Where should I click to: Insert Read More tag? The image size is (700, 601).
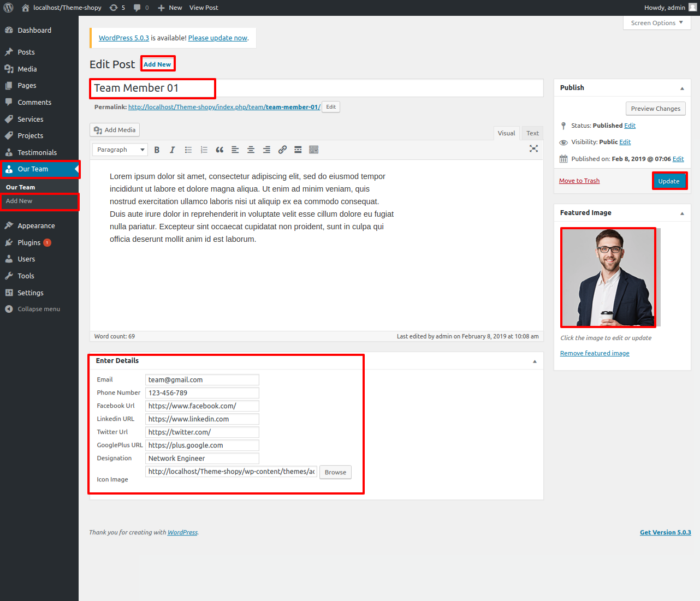(298, 150)
